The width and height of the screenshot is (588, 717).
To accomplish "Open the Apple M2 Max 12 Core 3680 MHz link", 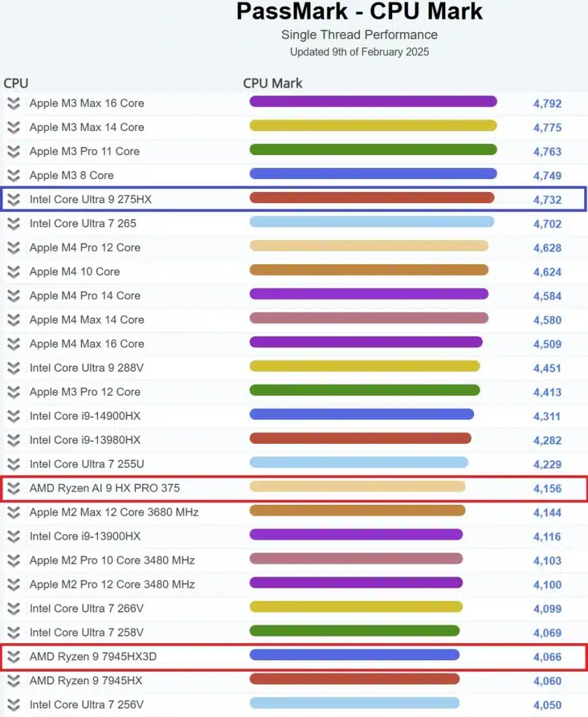I will click(x=114, y=512).
